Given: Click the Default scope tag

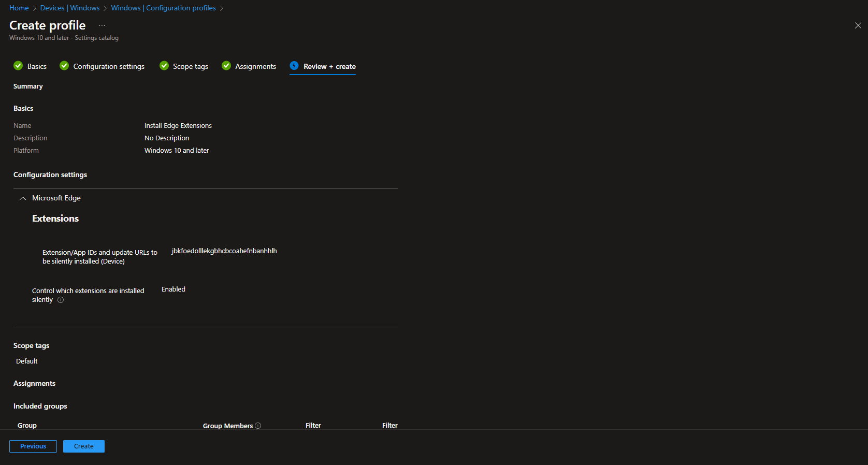Looking at the screenshot, I should tap(27, 361).
